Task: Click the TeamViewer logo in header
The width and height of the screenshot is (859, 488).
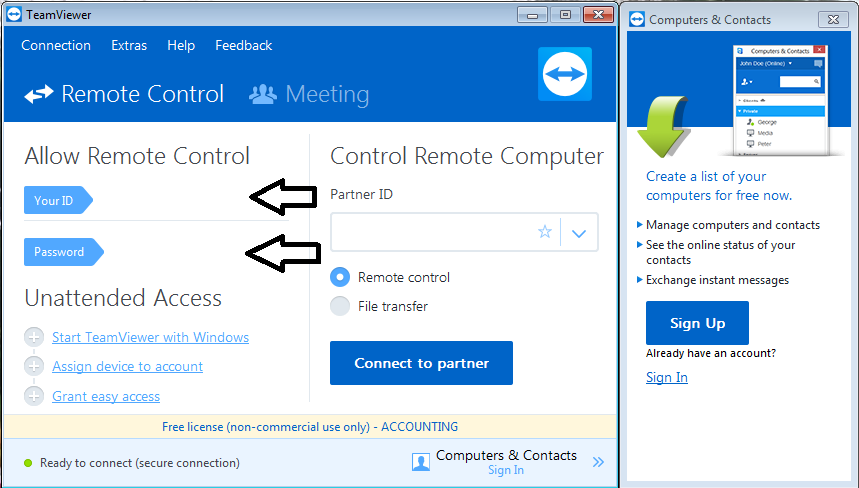Action: 565,74
